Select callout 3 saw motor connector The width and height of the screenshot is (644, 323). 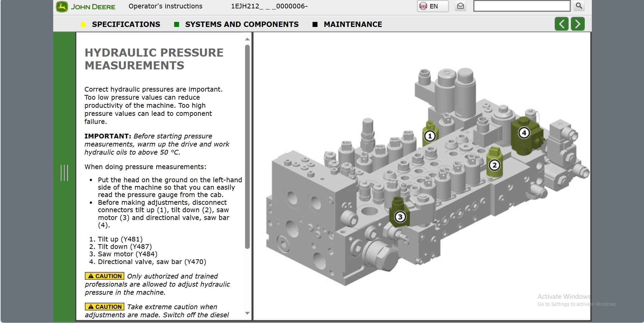pyautogui.click(x=400, y=217)
